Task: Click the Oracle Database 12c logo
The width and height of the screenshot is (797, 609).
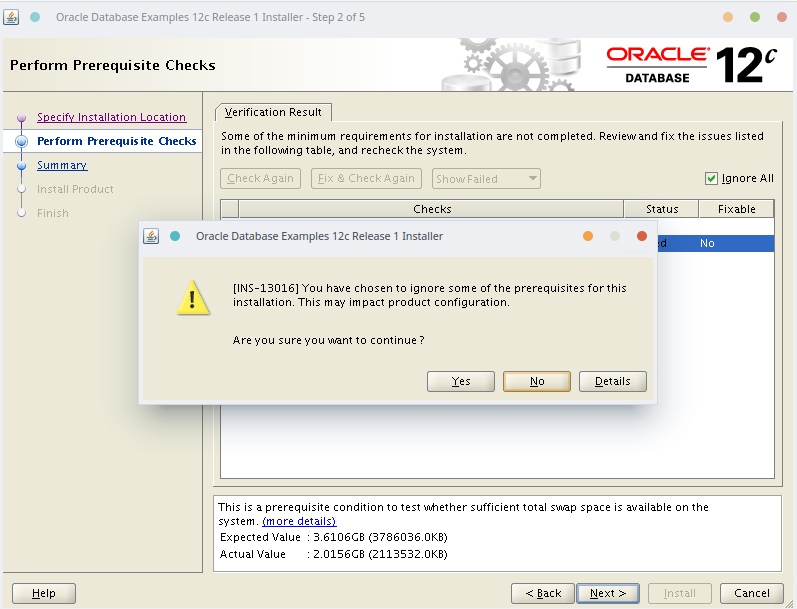Action: (691, 65)
